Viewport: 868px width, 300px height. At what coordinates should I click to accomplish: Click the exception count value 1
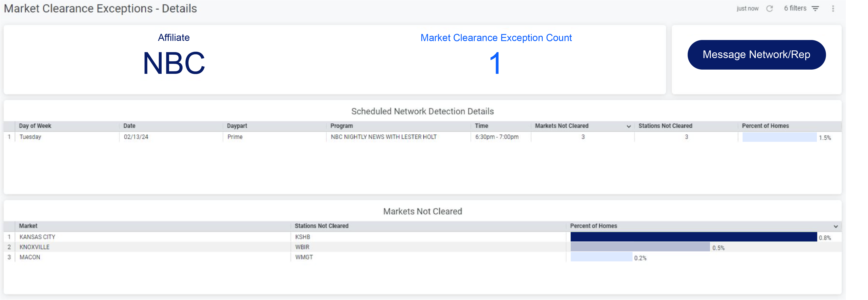click(x=495, y=63)
